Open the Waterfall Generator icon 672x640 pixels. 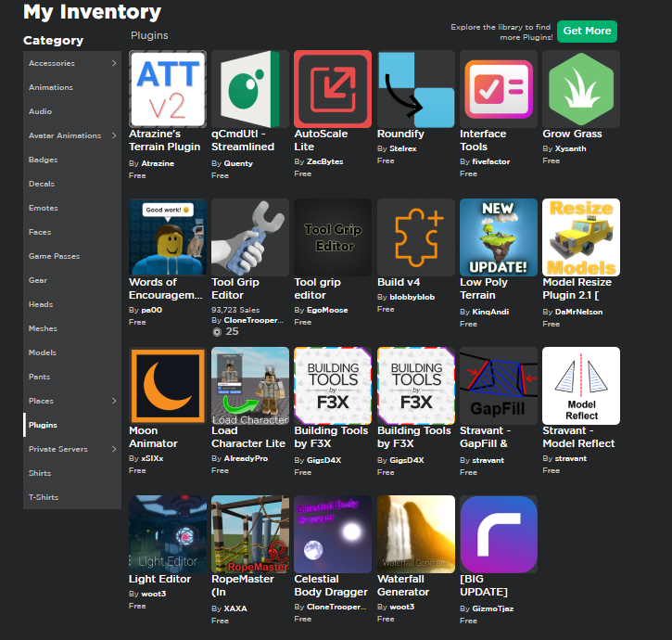coord(416,534)
